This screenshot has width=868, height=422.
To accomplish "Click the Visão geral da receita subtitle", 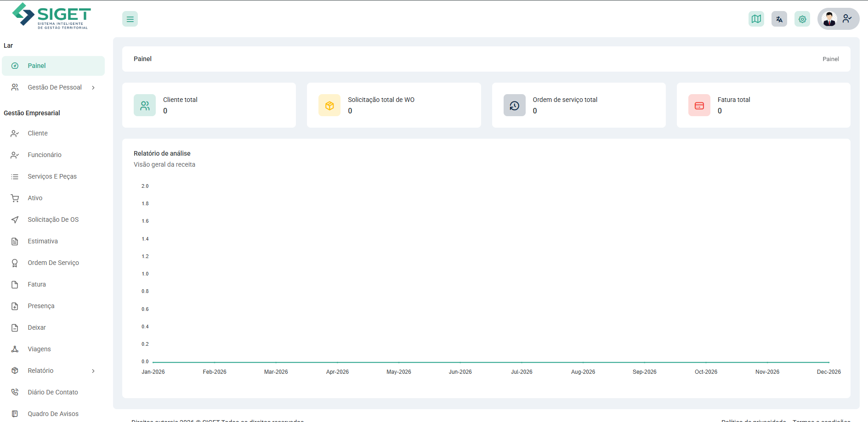I will pos(165,164).
